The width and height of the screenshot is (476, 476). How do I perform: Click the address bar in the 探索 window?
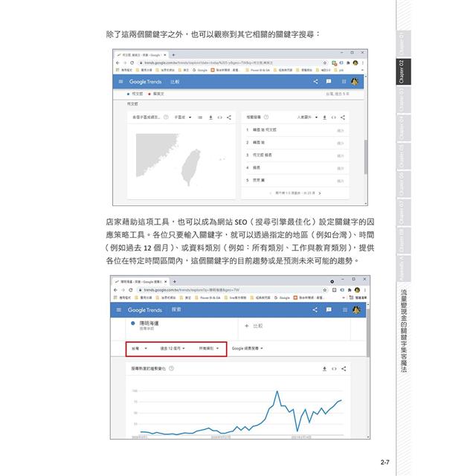229,290
